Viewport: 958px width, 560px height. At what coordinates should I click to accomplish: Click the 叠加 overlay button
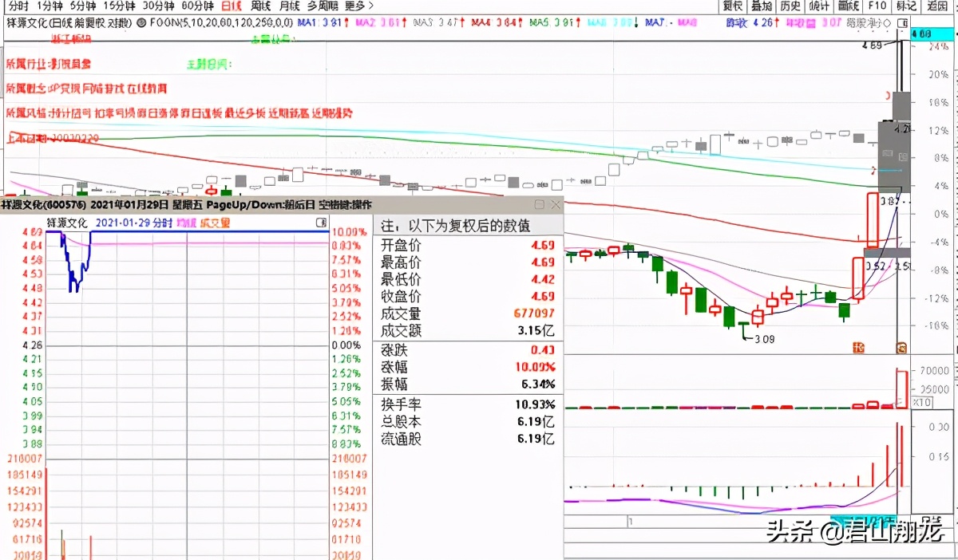click(762, 6)
